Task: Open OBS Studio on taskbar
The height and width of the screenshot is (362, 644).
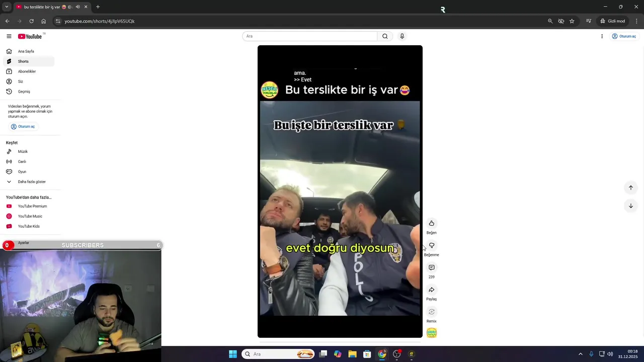Action: pyautogui.click(x=397, y=354)
